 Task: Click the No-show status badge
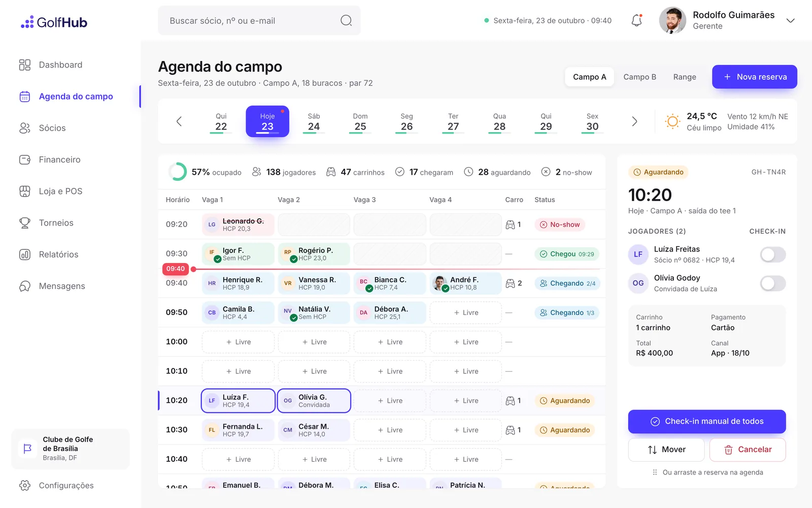(x=560, y=225)
